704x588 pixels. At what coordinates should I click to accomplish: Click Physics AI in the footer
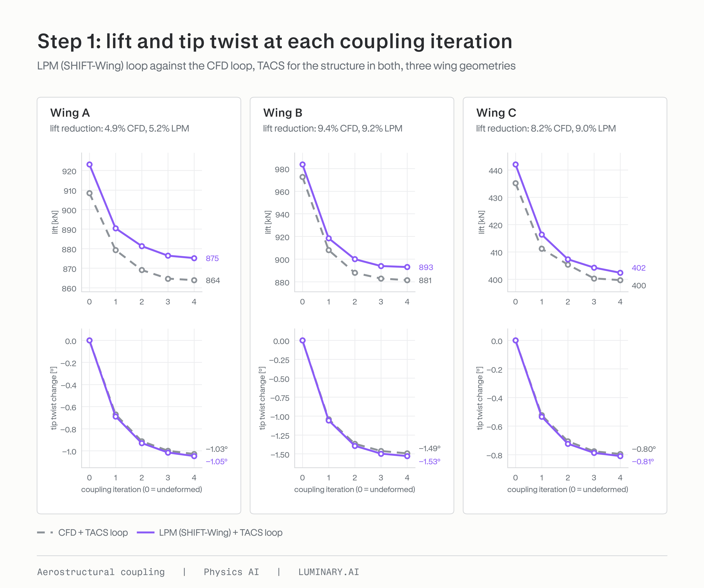231,572
